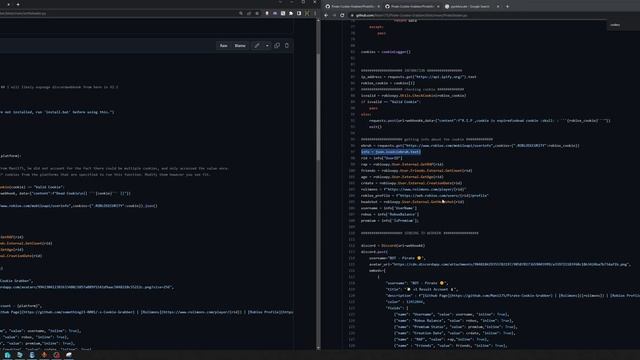Expand the edit options dropdown arrow
The height and width of the screenshot is (360, 640).
click(x=267, y=46)
